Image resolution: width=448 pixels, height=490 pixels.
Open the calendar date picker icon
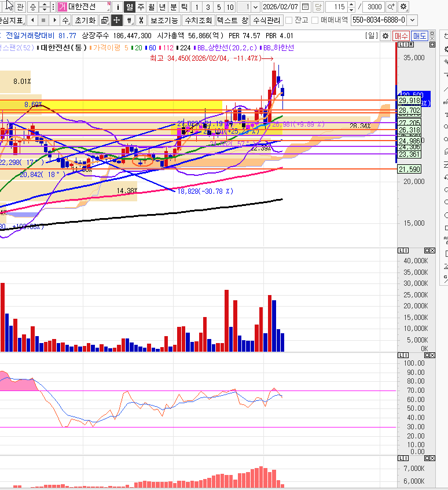[x=306, y=7]
